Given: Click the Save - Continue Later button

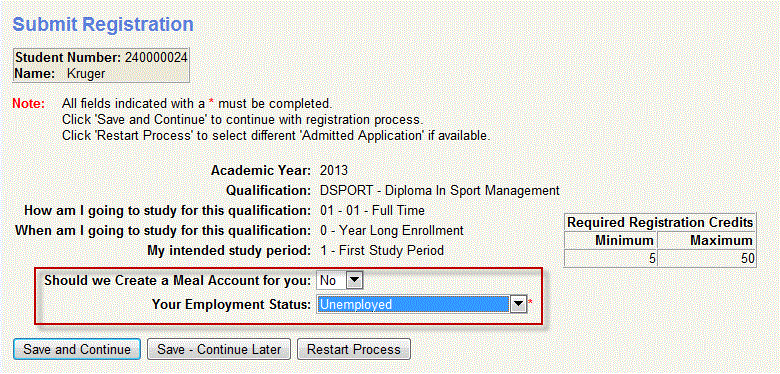Looking at the screenshot, I should point(219,349).
